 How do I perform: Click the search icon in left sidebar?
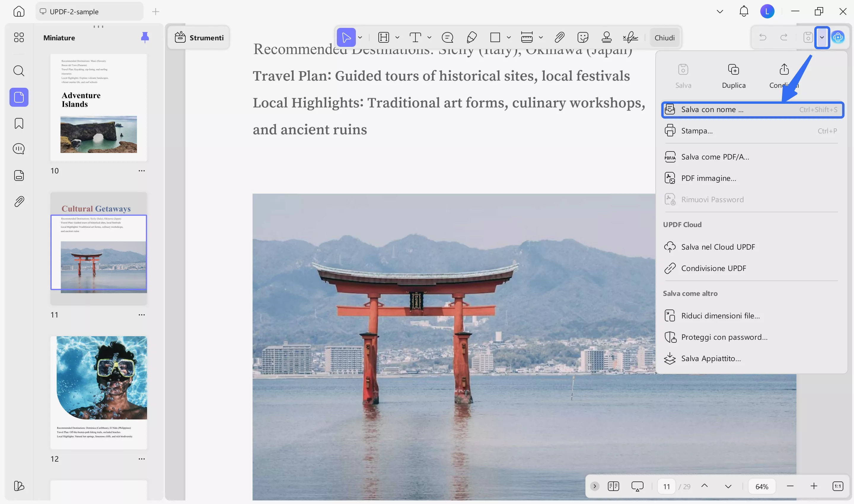pos(19,71)
